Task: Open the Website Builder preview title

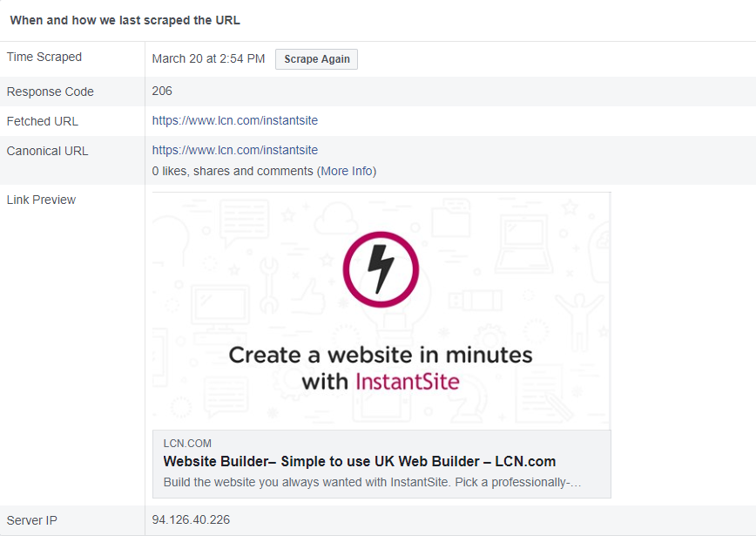Action: click(x=359, y=461)
